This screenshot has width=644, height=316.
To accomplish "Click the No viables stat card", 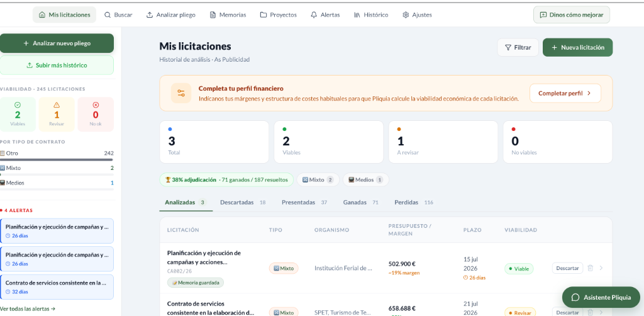I will click(x=558, y=142).
